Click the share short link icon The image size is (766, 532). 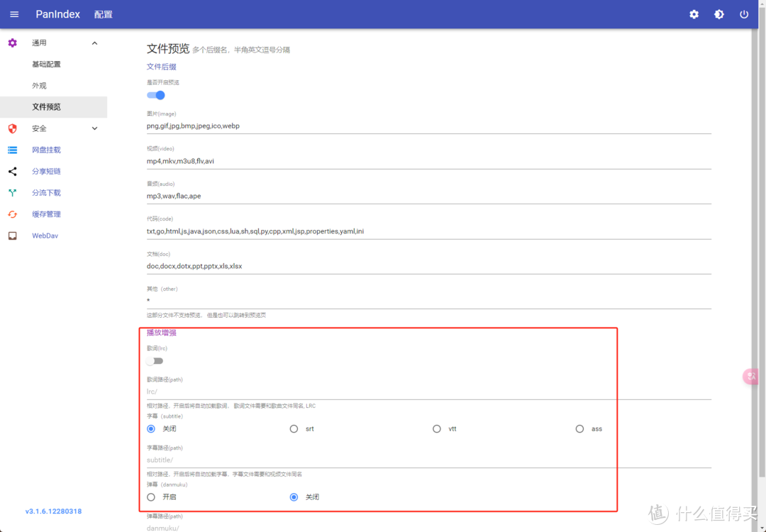pyautogui.click(x=12, y=171)
